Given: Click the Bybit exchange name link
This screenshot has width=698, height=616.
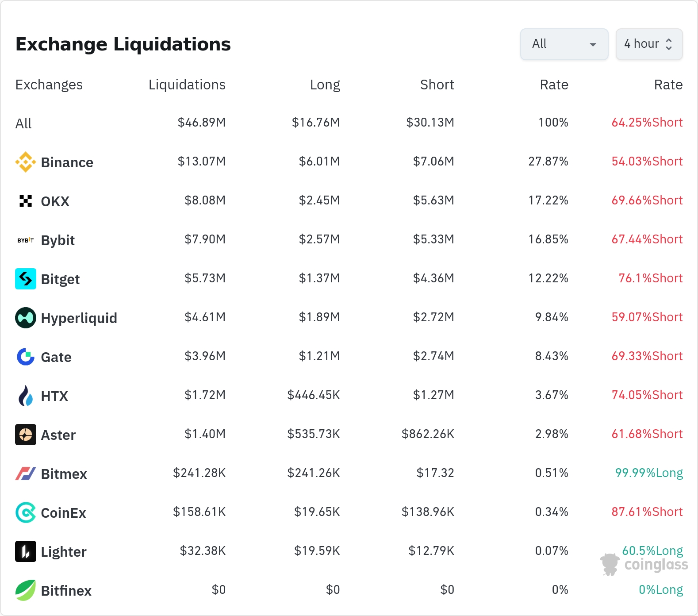Looking at the screenshot, I should 58,240.
